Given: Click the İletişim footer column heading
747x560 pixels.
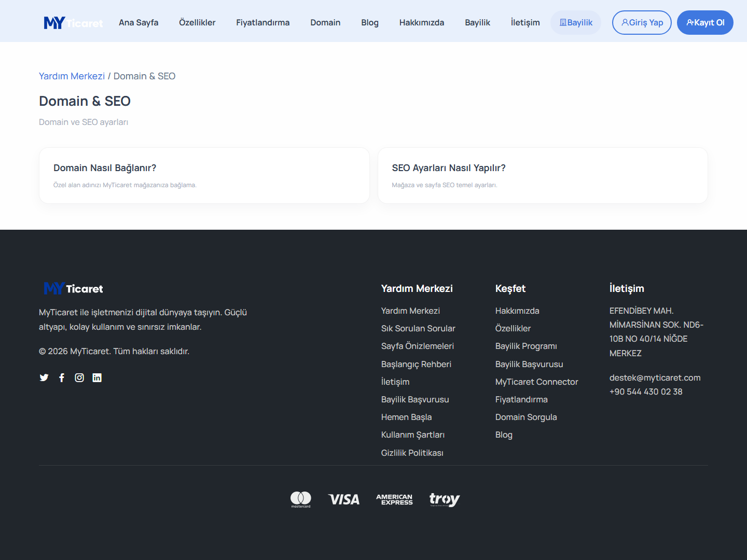Looking at the screenshot, I should (x=627, y=288).
